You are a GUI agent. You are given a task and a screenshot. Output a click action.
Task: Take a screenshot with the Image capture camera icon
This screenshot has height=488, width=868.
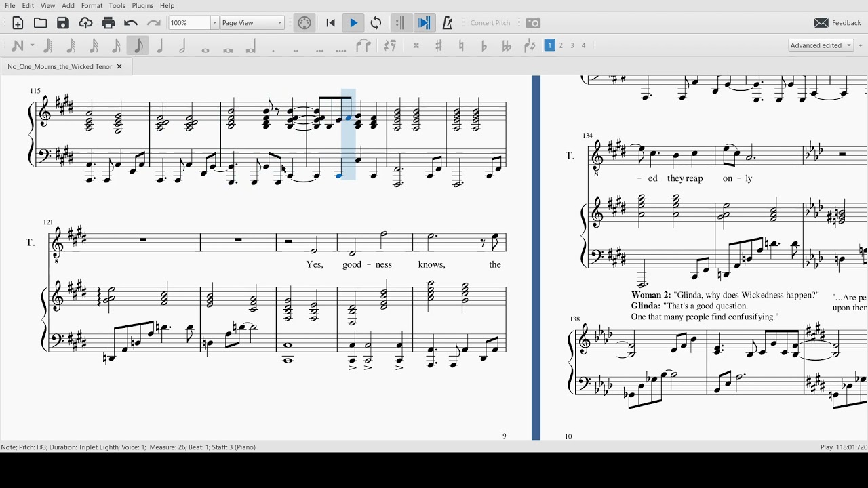(534, 23)
